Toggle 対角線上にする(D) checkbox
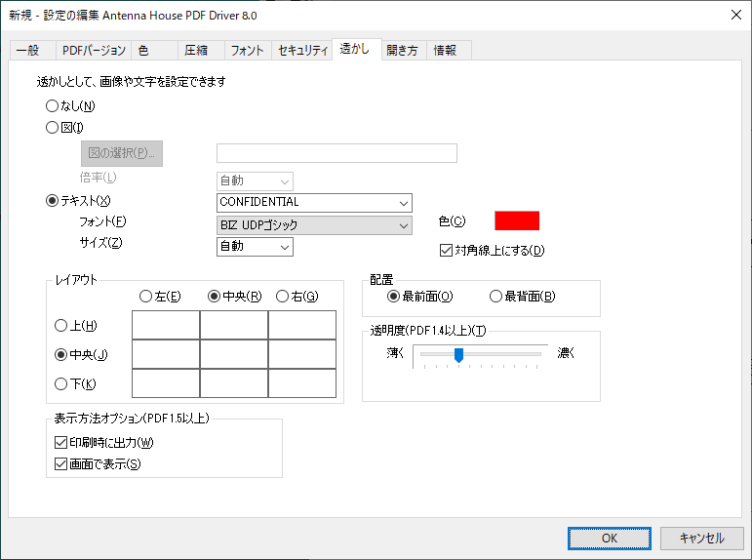Screen dimensions: 752x560 tap(448, 250)
